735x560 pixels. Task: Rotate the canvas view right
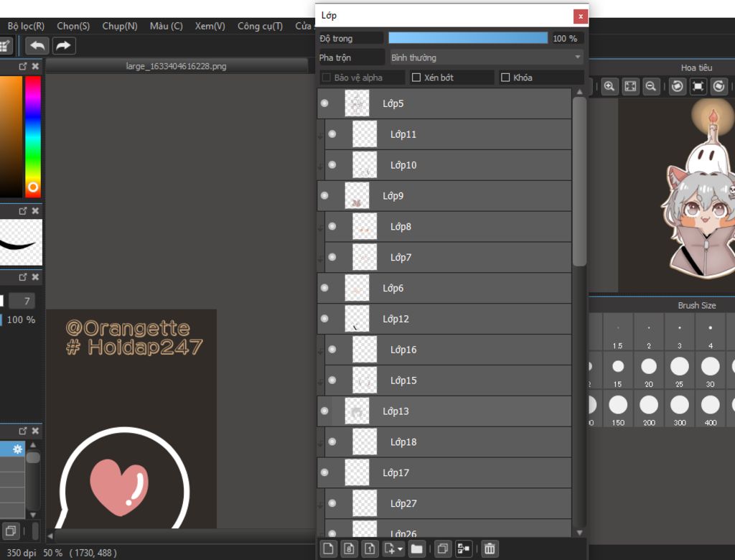[718, 86]
